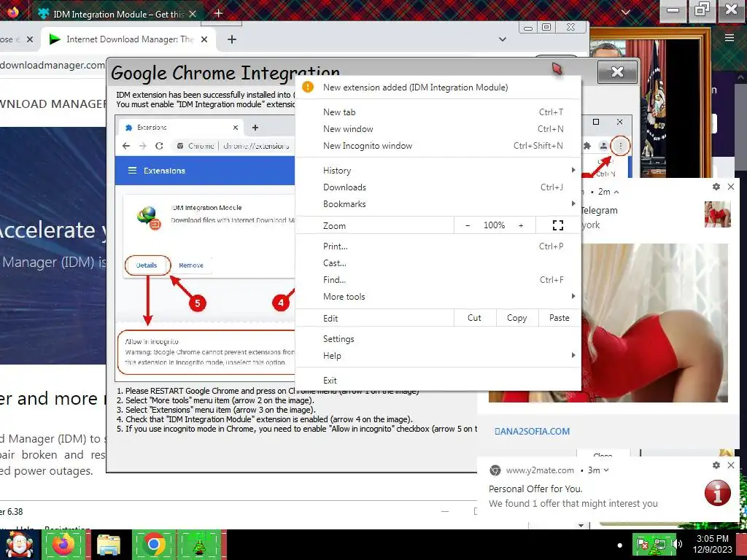Open new tab next to Internet Download Manager tab
The width and height of the screenshot is (747, 560).
(x=231, y=39)
